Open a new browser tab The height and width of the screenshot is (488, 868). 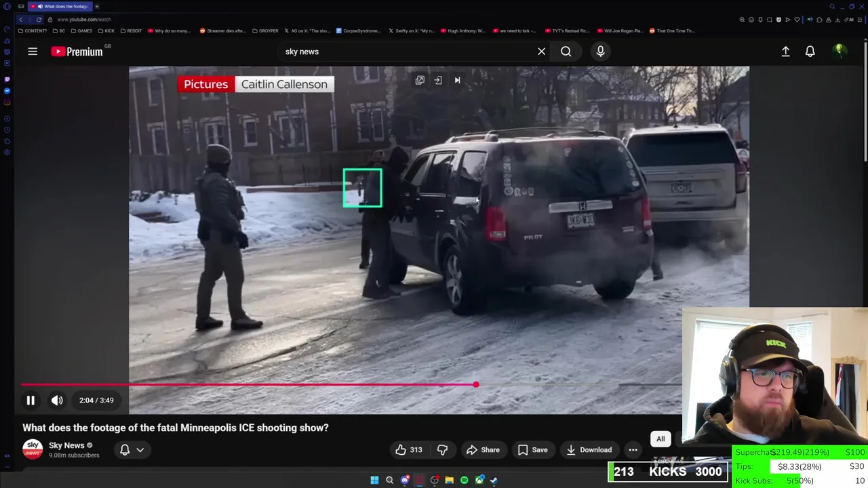point(97,6)
